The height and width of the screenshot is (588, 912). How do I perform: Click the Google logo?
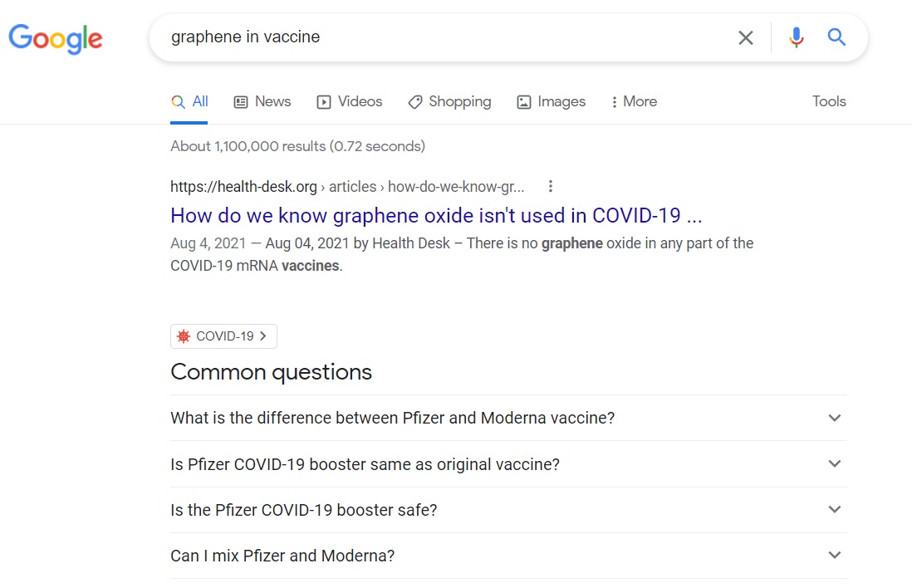56,38
